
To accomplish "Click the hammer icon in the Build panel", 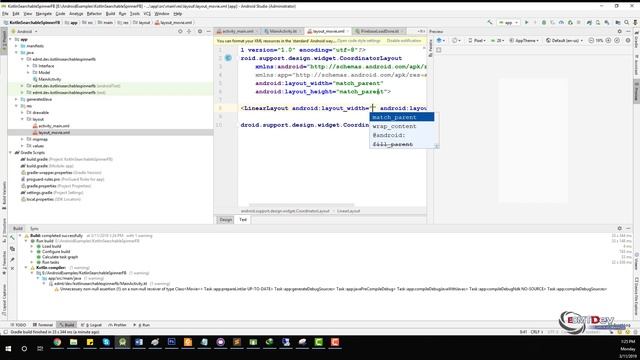I will click(12, 237).
